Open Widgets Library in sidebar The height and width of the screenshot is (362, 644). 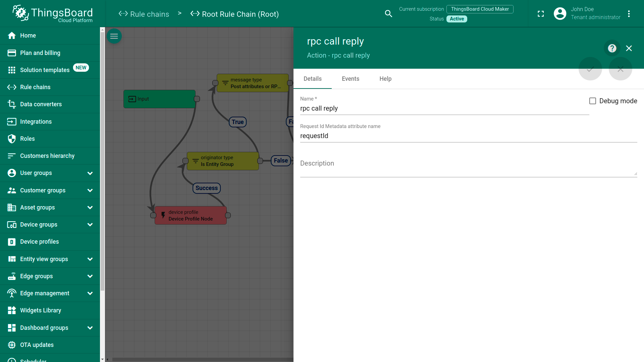[x=40, y=310]
